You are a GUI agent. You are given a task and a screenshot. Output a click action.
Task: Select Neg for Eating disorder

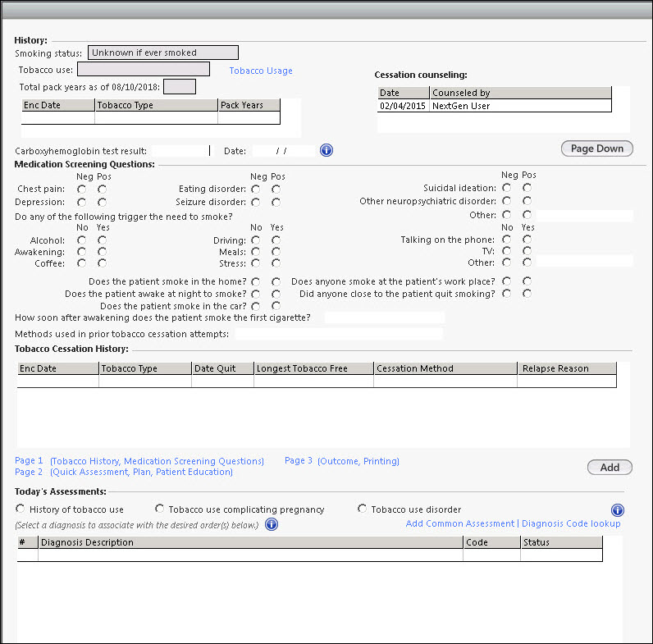pyautogui.click(x=256, y=190)
